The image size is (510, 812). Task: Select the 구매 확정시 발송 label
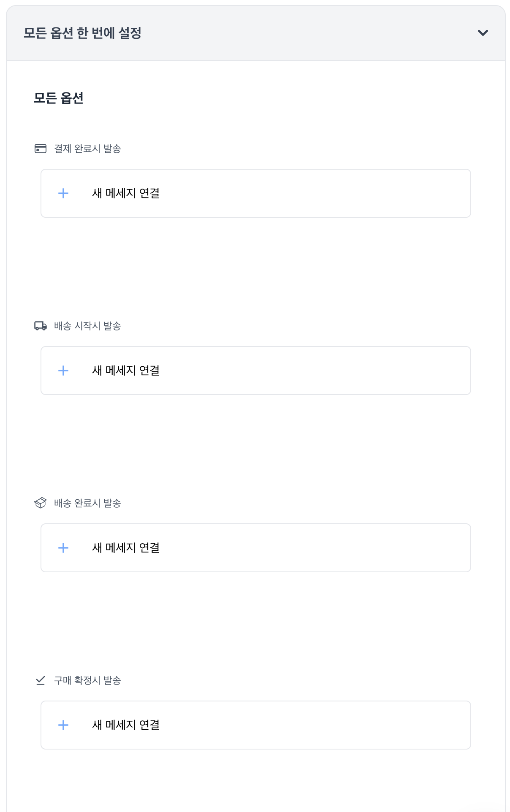(87, 680)
